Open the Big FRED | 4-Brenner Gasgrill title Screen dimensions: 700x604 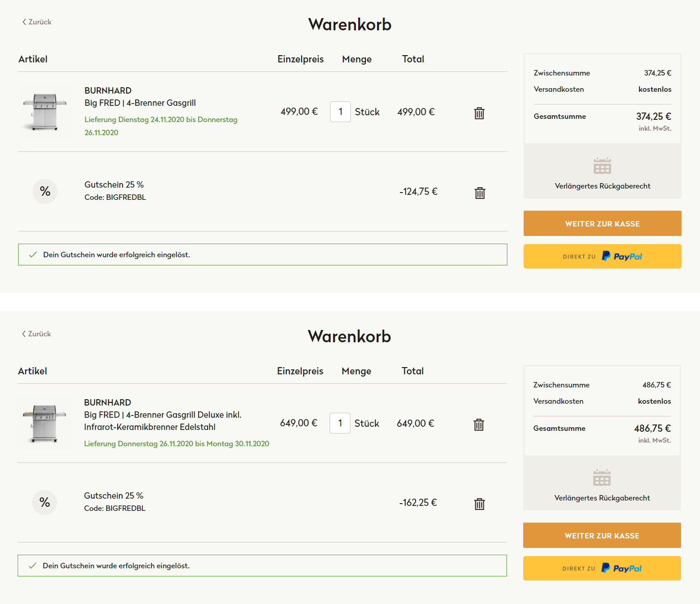pyautogui.click(x=140, y=103)
